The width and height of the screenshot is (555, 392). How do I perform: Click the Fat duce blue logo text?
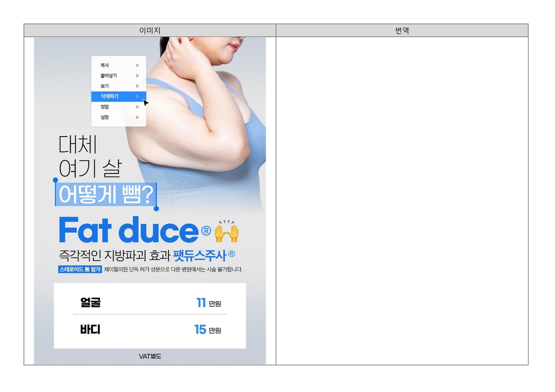128,230
